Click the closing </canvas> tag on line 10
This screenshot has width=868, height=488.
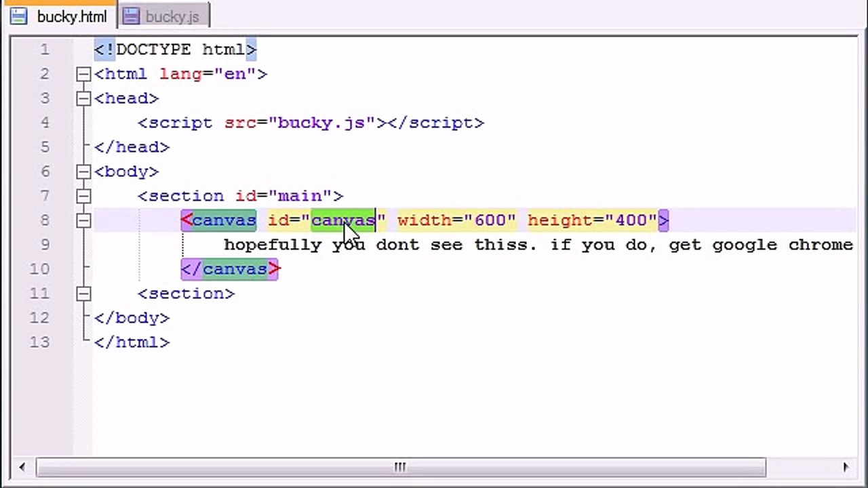coord(230,269)
